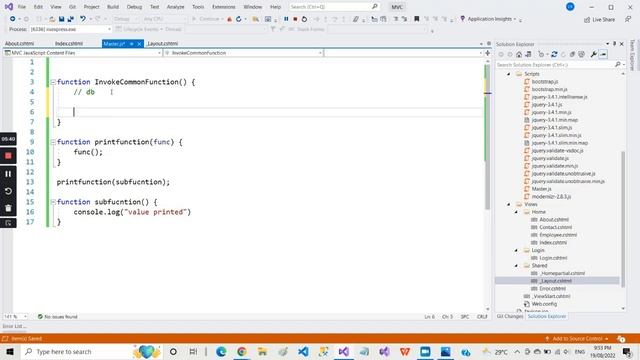Viewport: 640px width, 360px height.
Task: Click the Switch Views icon in Solution Explorer
Action: coord(528,54)
